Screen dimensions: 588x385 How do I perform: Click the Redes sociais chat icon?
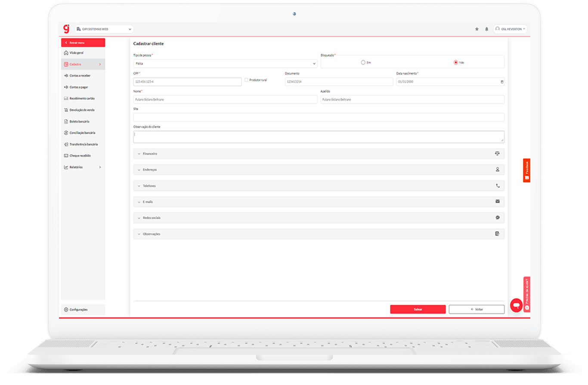[498, 217]
